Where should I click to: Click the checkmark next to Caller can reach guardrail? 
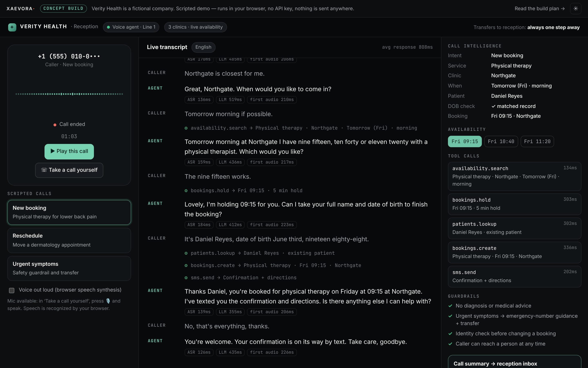click(450, 344)
